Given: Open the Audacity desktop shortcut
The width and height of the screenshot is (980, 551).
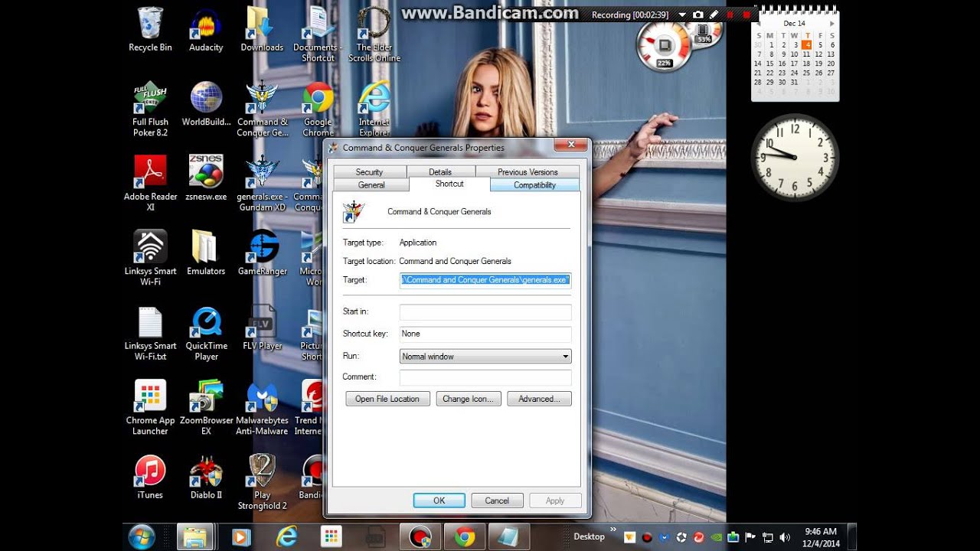Looking at the screenshot, I should click(206, 29).
